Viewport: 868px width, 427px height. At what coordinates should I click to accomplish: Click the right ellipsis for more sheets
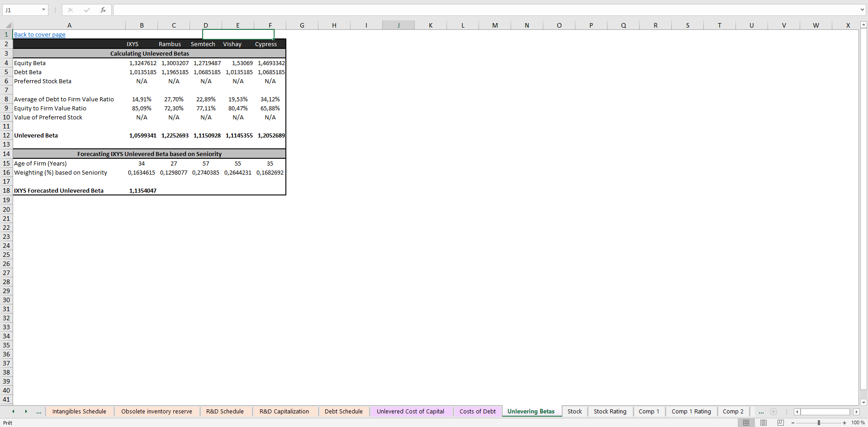click(x=761, y=412)
